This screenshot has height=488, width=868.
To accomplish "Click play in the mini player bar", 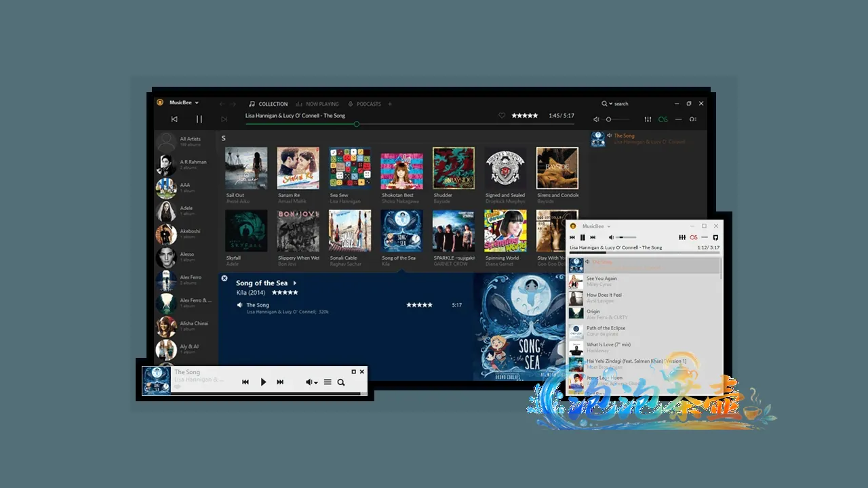I will pos(264,382).
